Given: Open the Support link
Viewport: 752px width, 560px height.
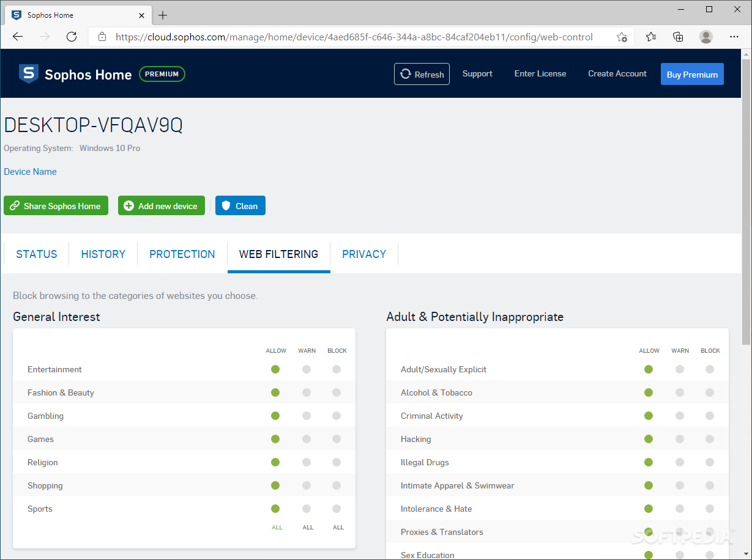Looking at the screenshot, I should 477,73.
